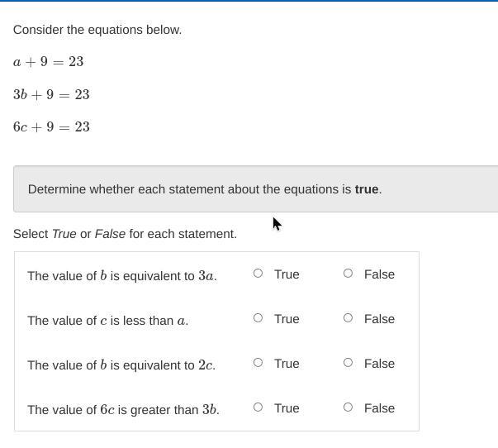
Task: Pick False for '6c is greater than 3b'
Action: point(348,407)
